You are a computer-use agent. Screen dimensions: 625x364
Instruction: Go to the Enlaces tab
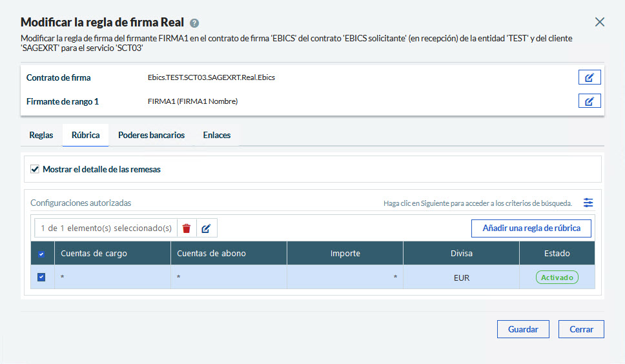click(216, 135)
